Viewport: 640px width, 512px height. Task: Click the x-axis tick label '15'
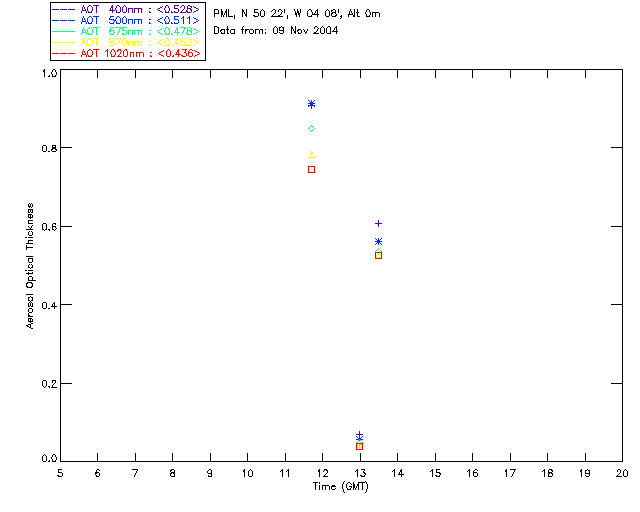tap(435, 473)
